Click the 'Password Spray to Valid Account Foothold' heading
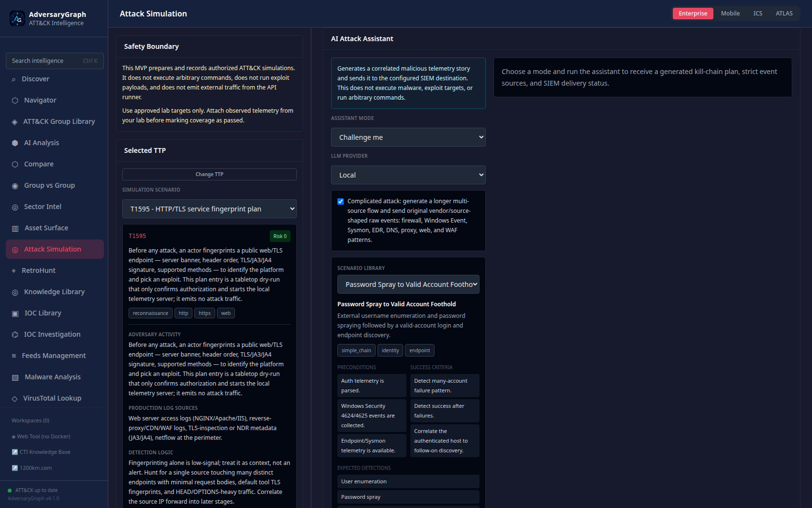 pyautogui.click(x=396, y=304)
